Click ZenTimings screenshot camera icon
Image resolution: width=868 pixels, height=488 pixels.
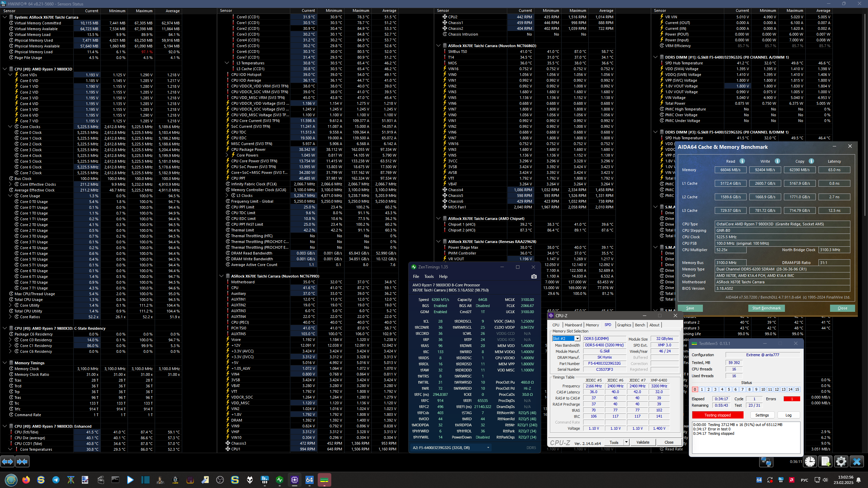pos(534,277)
